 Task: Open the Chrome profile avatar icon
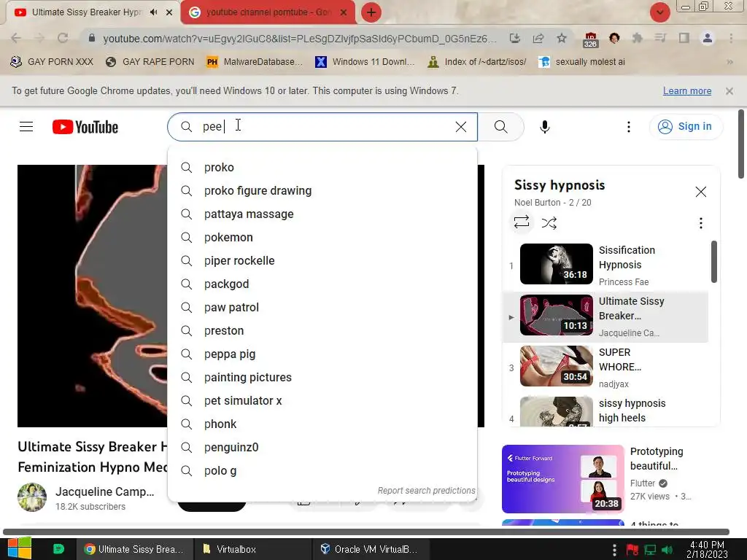point(708,38)
